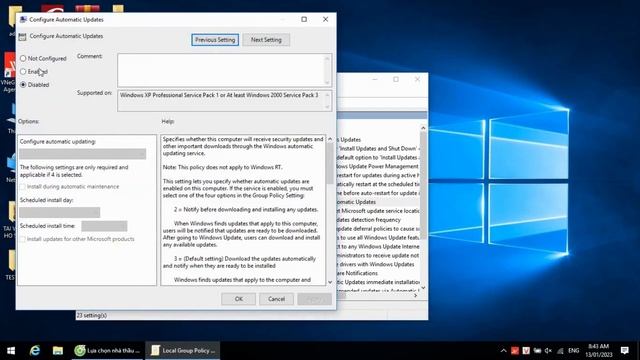Image resolution: width=640 pixels, height=360 pixels.
Task: Select Updates immediate installation policy row
Action: [378, 282]
